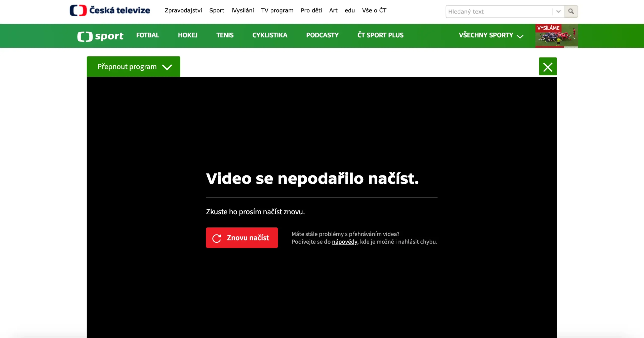Go to the Fotbal section
The height and width of the screenshot is (338, 644).
(148, 35)
